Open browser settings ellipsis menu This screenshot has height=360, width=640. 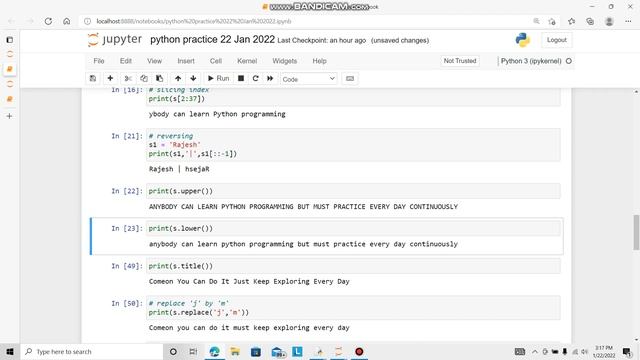628,21
